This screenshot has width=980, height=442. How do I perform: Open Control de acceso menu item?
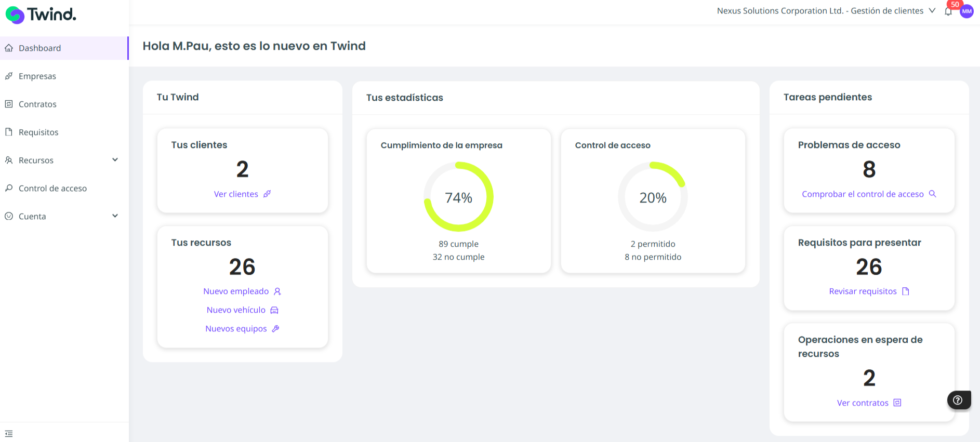click(64, 189)
